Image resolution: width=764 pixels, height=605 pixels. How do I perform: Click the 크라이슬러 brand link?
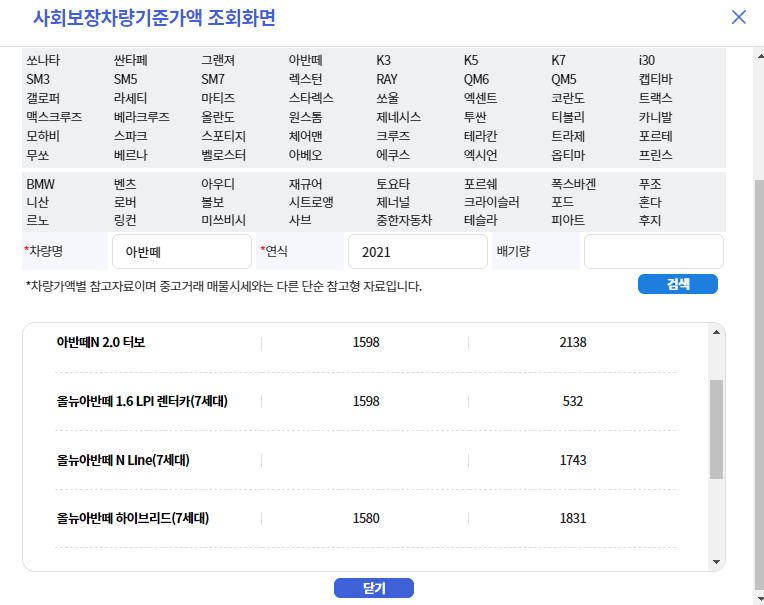[492, 202]
